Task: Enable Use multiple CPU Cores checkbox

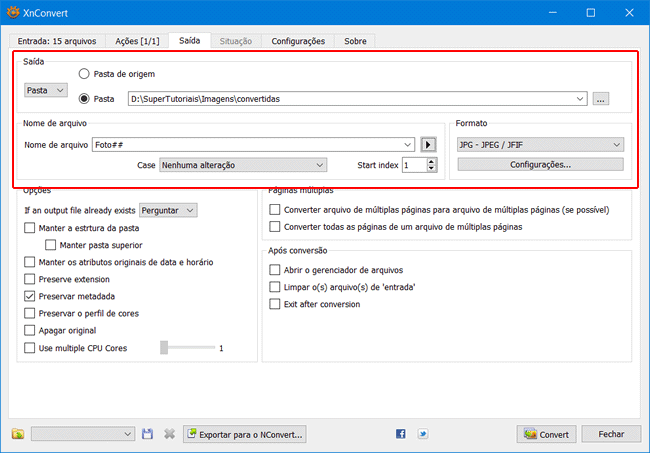Action: 30,347
